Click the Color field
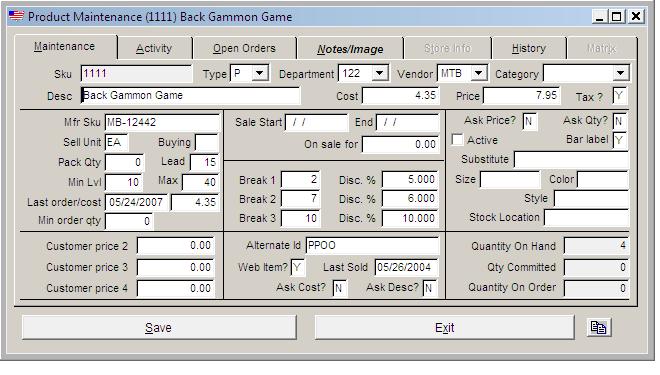660x375 pixels. click(602, 180)
